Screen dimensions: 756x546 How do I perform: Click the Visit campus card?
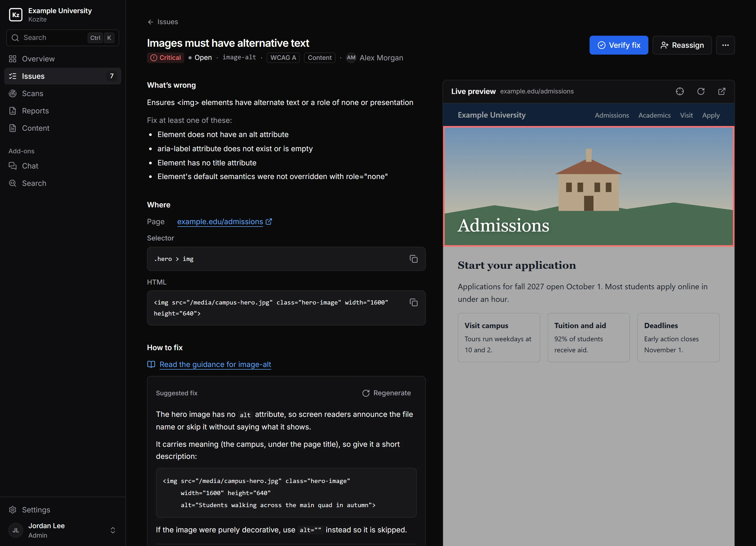499,337
